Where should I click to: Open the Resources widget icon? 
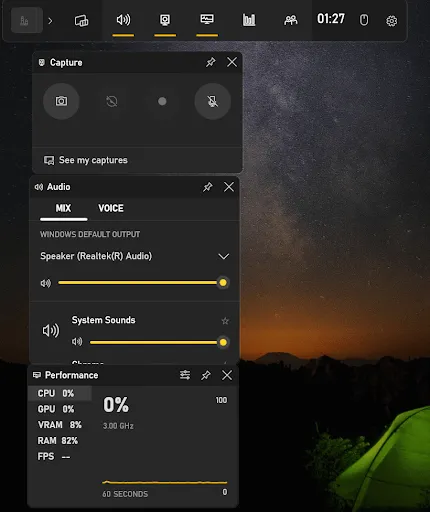tap(249, 20)
